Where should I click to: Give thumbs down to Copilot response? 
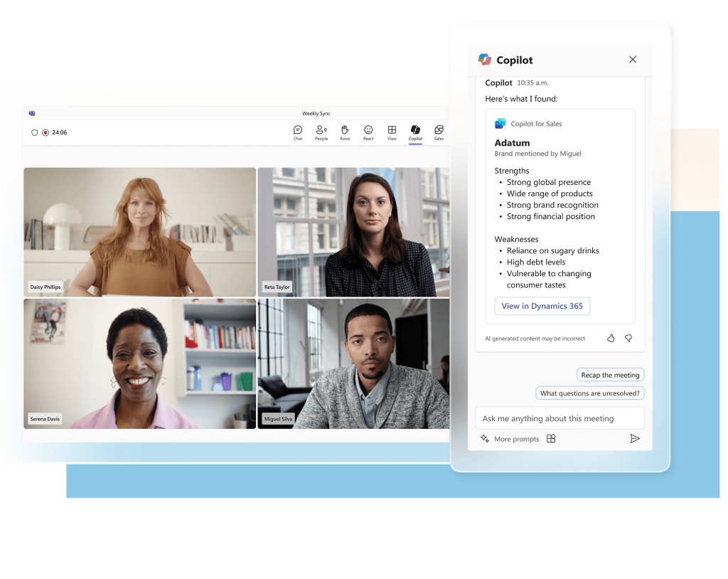[628, 339]
